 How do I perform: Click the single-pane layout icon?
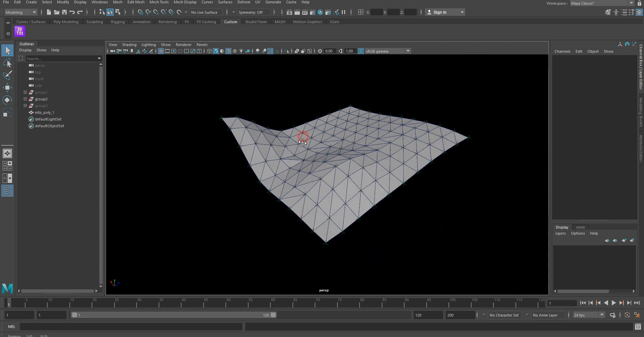(7, 153)
